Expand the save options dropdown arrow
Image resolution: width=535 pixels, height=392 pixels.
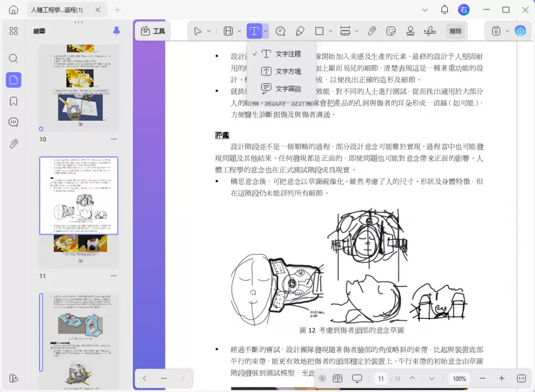pos(507,31)
